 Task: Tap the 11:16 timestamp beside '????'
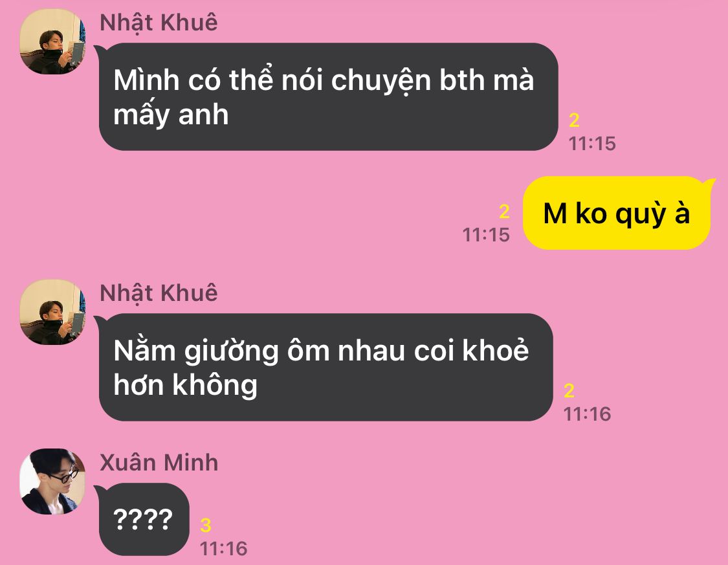(x=223, y=549)
